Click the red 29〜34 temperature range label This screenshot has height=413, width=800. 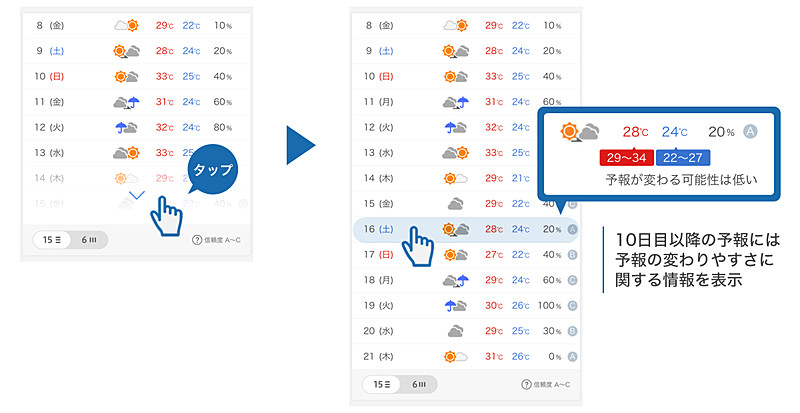pyautogui.click(x=626, y=158)
